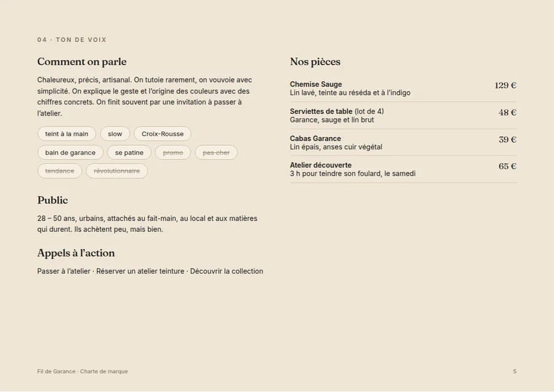
Task: Click 'Réserver un atelier teinture' text
Action: click(140, 271)
